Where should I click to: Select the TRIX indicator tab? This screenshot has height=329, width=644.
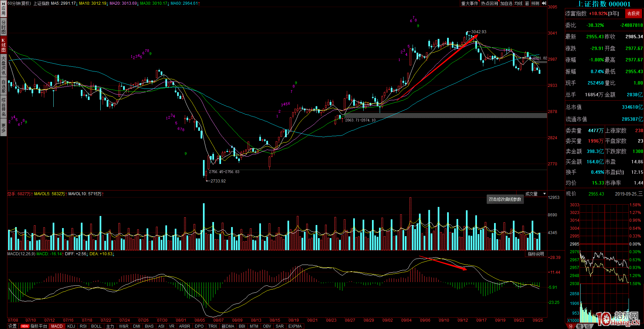coord(213,326)
